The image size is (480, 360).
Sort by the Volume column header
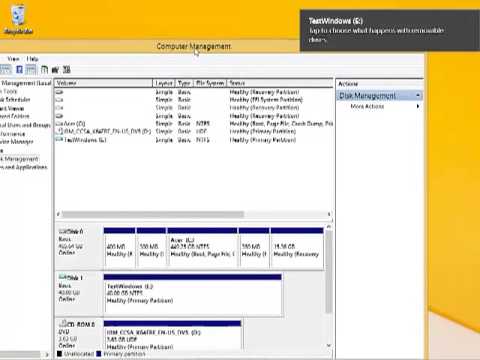(x=104, y=83)
